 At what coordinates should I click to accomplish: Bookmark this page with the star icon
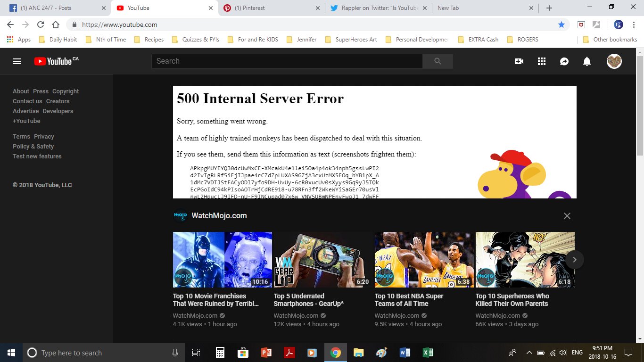tap(561, 25)
